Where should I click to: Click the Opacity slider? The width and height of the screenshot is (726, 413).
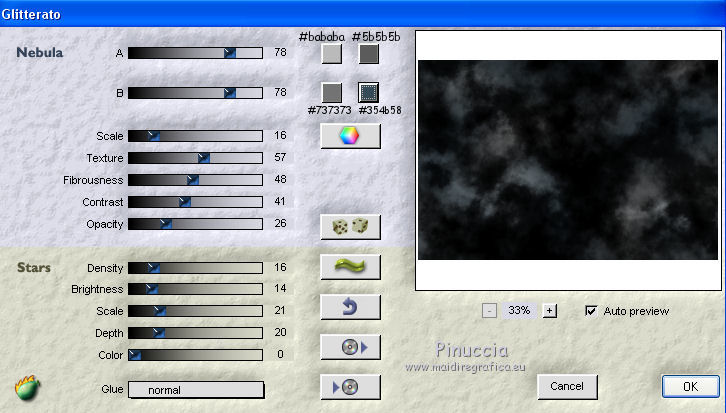[x=195, y=224]
